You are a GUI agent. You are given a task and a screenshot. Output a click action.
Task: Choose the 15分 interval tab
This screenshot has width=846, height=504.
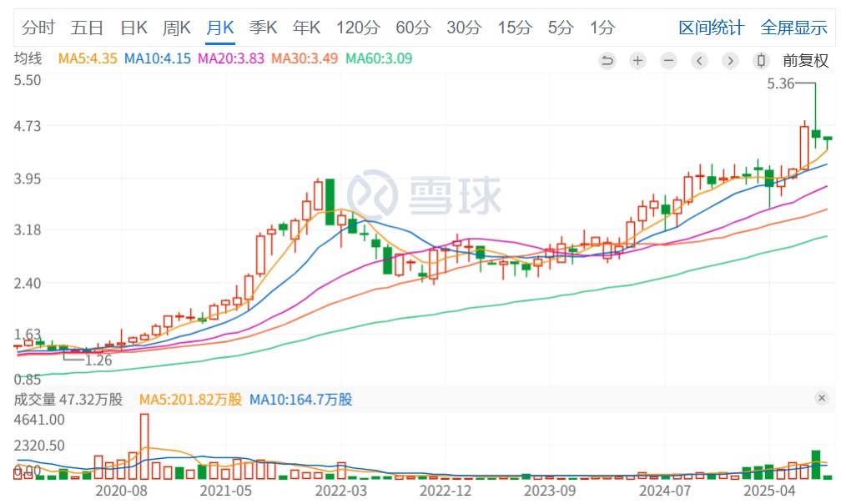(515, 28)
